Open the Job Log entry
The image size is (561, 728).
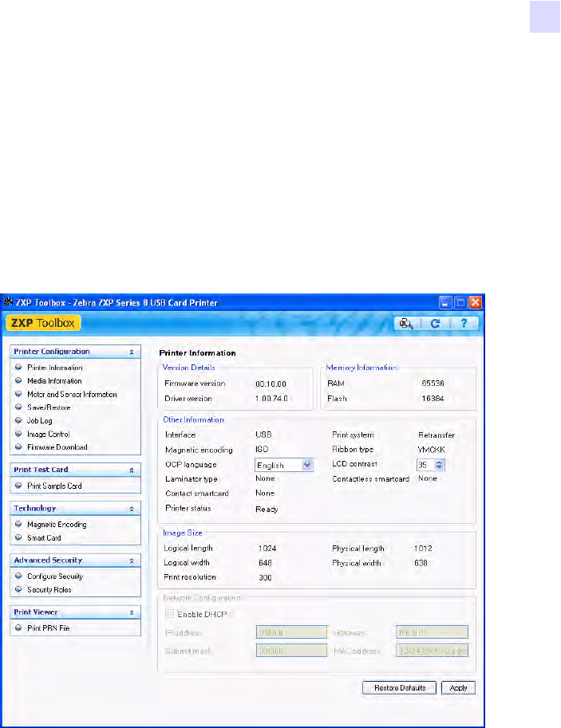click(x=40, y=421)
